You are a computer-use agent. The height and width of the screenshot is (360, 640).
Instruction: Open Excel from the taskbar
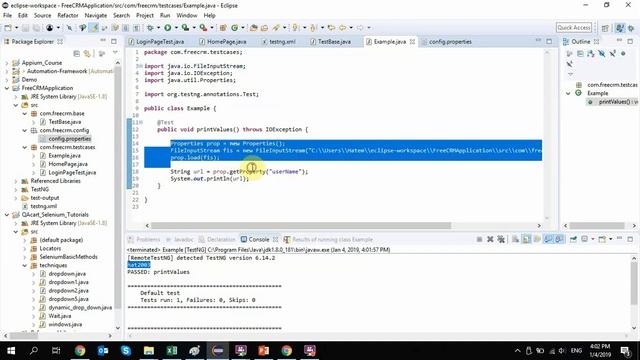pyautogui.click(x=172, y=351)
